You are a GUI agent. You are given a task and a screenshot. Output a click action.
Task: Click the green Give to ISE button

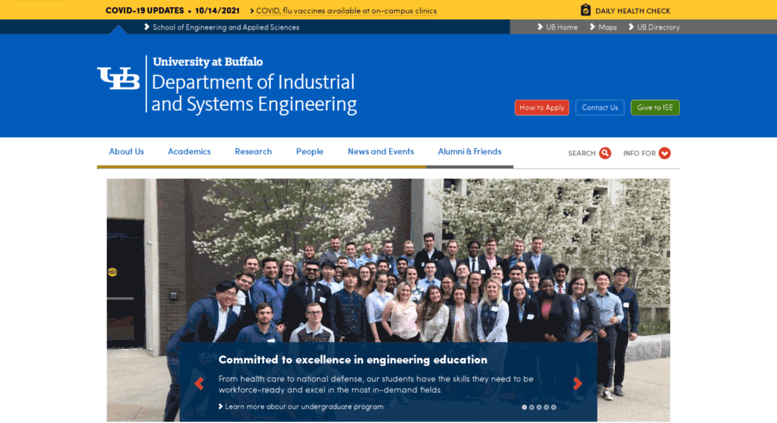[x=655, y=107]
